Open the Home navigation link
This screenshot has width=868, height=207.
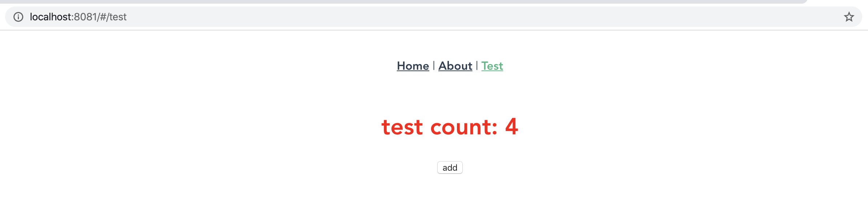click(413, 66)
